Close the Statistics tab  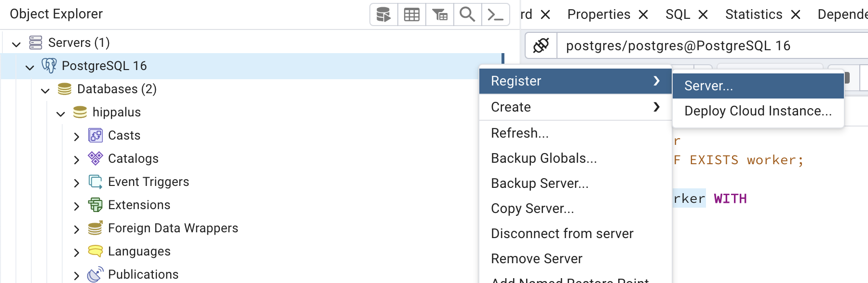click(796, 15)
